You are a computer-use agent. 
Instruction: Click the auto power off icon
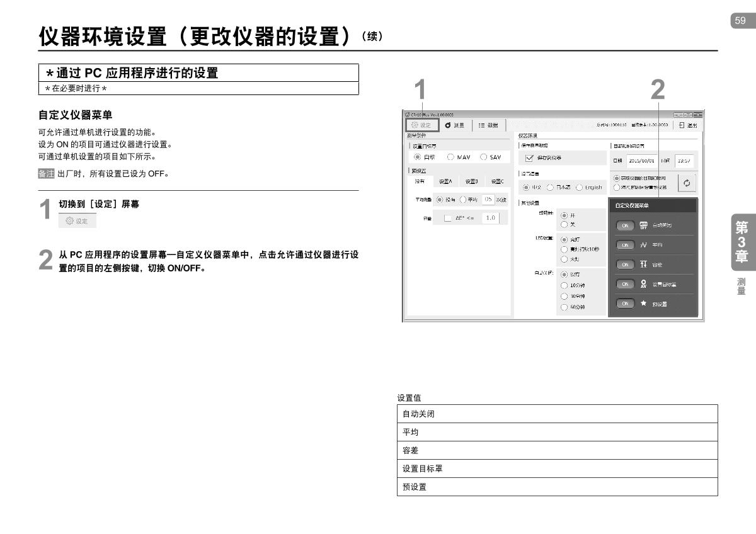pyautogui.click(x=643, y=225)
